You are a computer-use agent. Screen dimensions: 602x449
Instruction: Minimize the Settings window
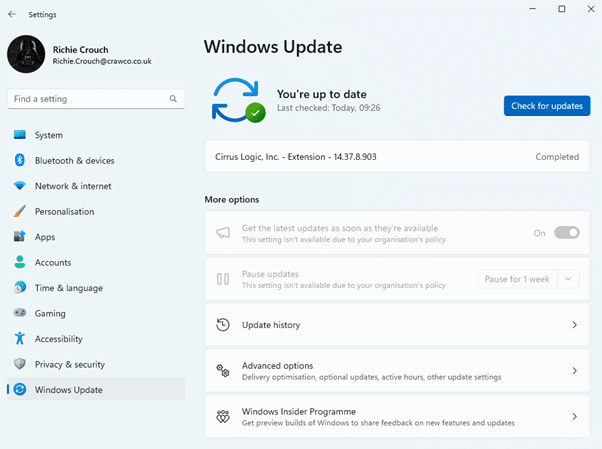(x=532, y=9)
